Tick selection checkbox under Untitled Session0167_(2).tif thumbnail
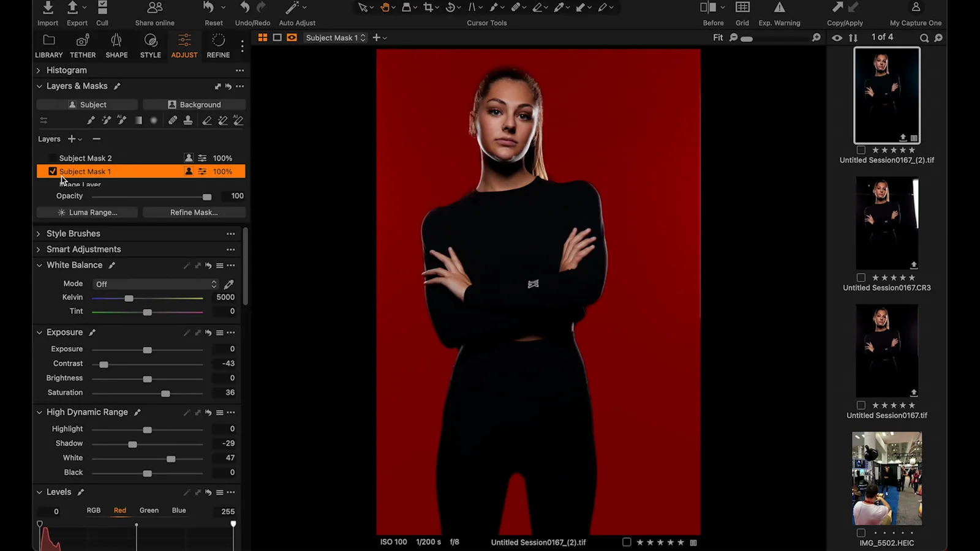The height and width of the screenshot is (551, 980). [861, 150]
